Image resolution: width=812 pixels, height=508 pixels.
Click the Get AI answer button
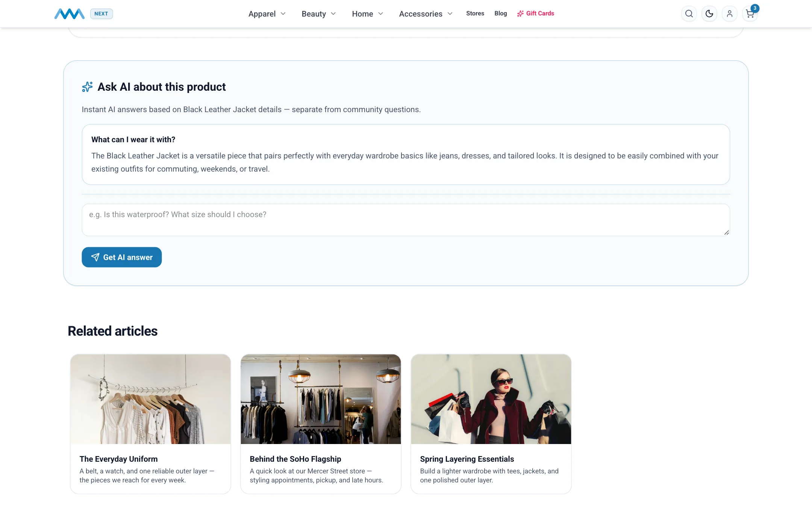click(122, 257)
